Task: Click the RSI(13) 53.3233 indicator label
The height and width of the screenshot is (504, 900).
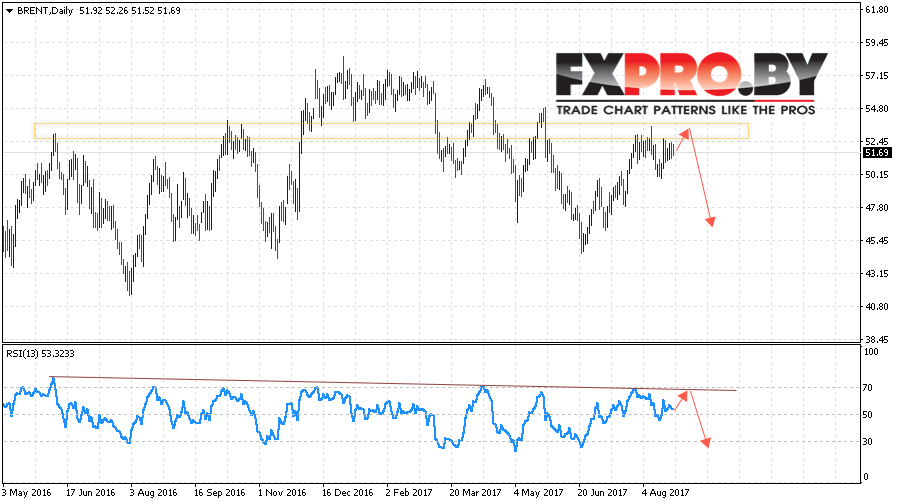Action: click(40, 354)
